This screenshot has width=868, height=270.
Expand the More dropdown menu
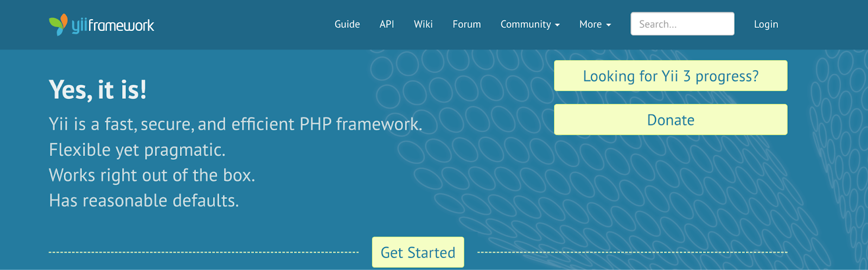tap(595, 24)
